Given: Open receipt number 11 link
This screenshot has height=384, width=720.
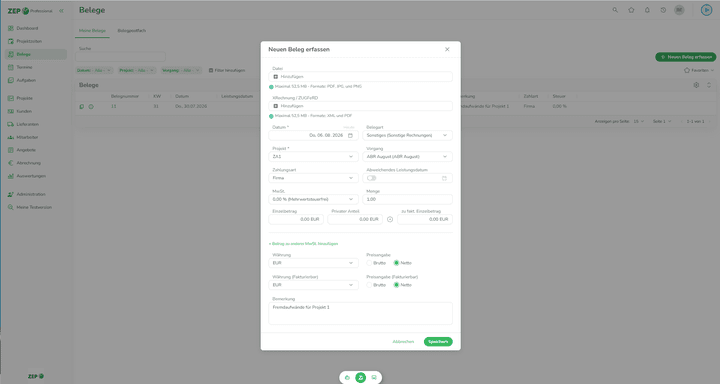Looking at the screenshot, I should tap(113, 107).
